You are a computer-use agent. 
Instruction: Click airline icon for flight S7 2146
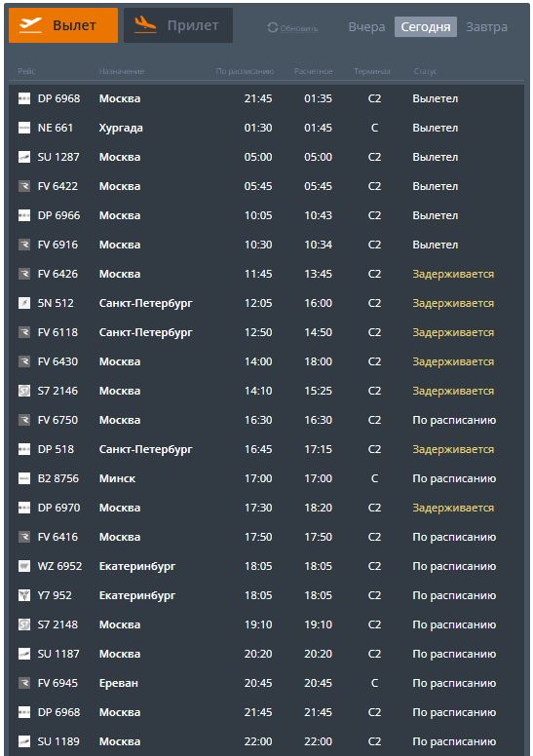pyautogui.click(x=24, y=391)
